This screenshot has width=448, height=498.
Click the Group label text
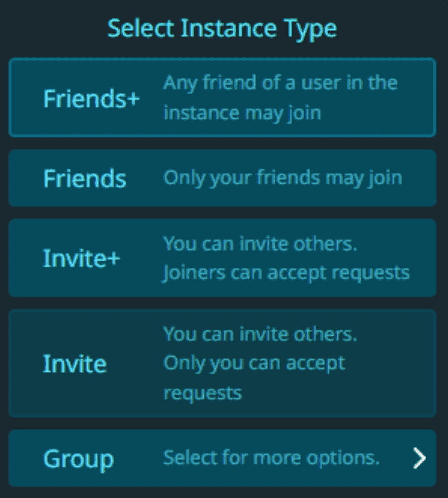[x=78, y=459]
